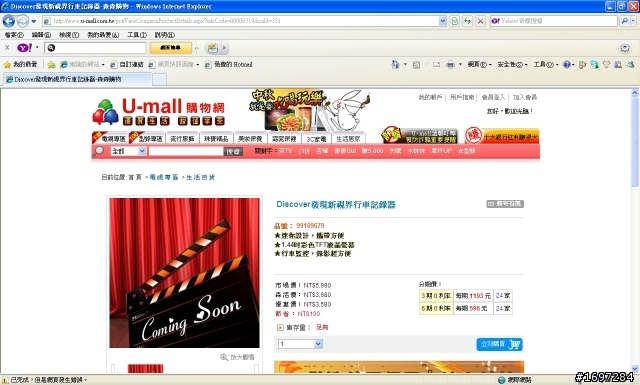Click the Yahoo! logo on the toolbar
The image size is (640, 385).
[24, 48]
